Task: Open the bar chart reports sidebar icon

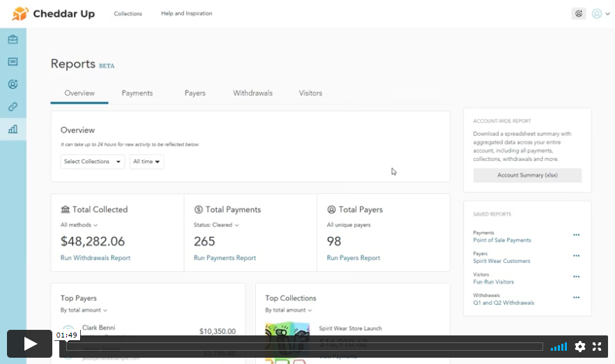Action: (x=13, y=129)
